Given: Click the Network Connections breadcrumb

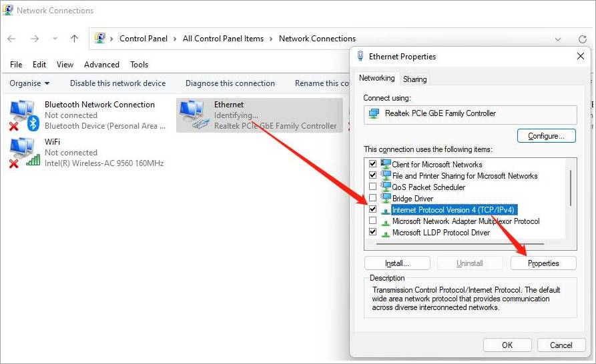Looking at the screenshot, I should coord(318,39).
